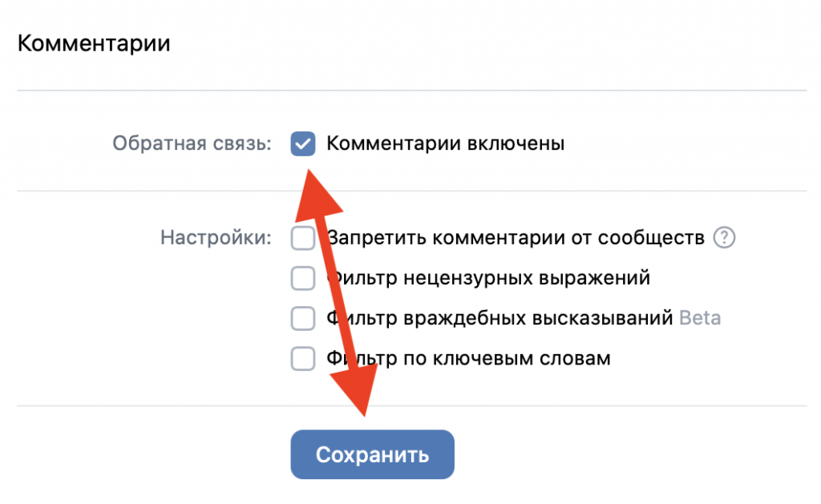Click the "Комментарии включены" label text
This screenshot has height=504, width=821.
coord(446,144)
